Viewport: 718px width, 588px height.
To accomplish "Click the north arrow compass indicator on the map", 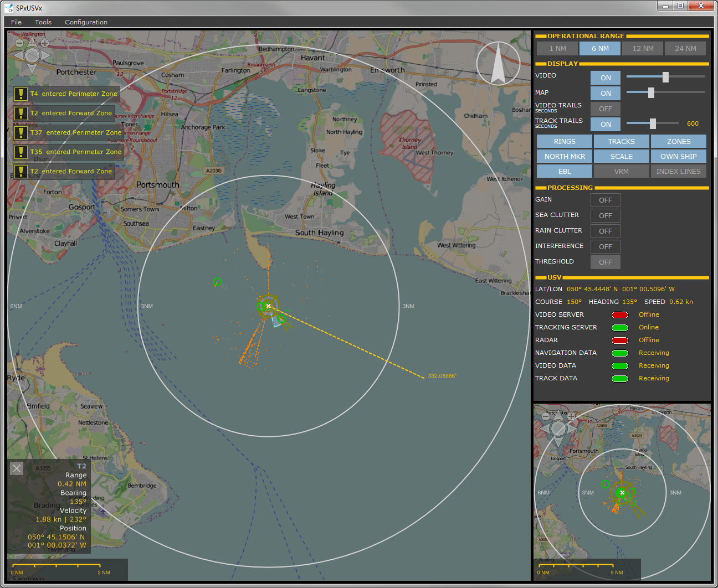I will pos(498,63).
